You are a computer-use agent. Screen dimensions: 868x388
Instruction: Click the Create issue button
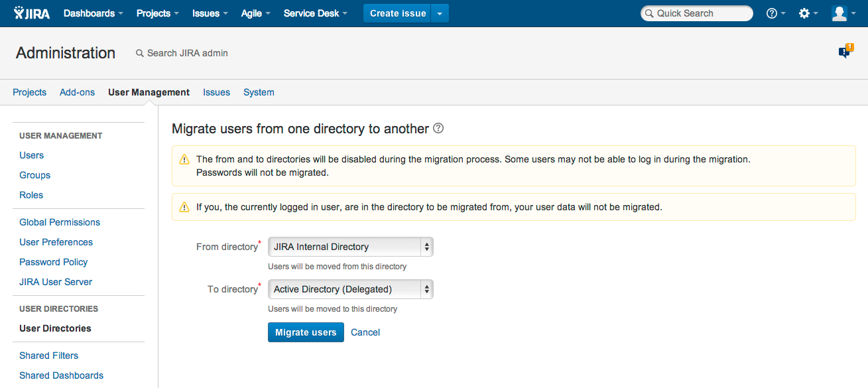(397, 13)
